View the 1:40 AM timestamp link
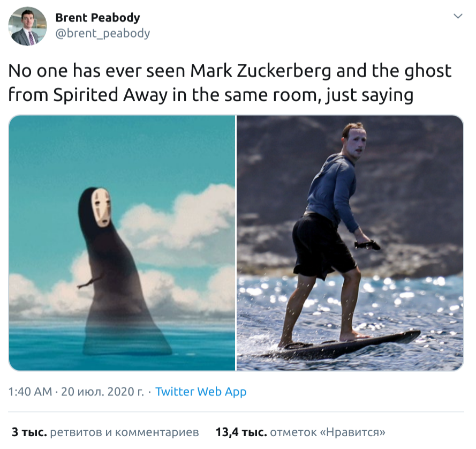Image resolution: width=476 pixels, height=449 pixels. tap(30, 392)
